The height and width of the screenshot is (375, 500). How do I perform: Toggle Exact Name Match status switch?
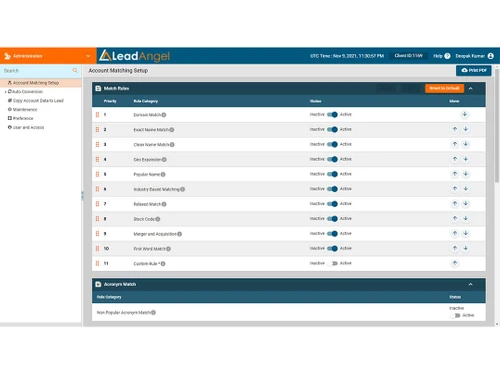pyautogui.click(x=332, y=129)
